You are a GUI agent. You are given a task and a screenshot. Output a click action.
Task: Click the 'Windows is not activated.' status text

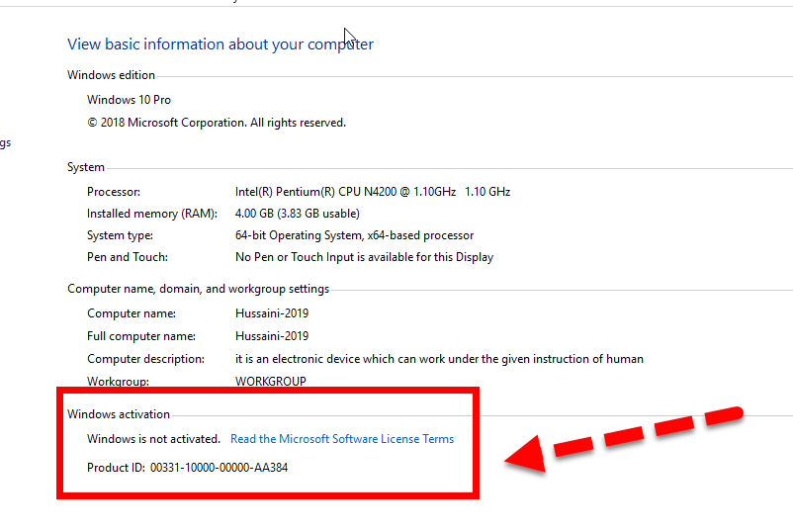[153, 439]
